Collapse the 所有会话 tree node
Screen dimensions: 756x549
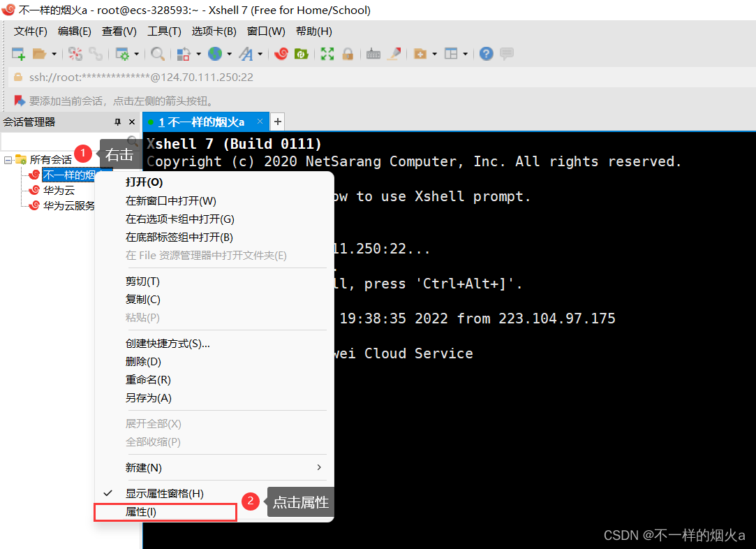click(8, 160)
